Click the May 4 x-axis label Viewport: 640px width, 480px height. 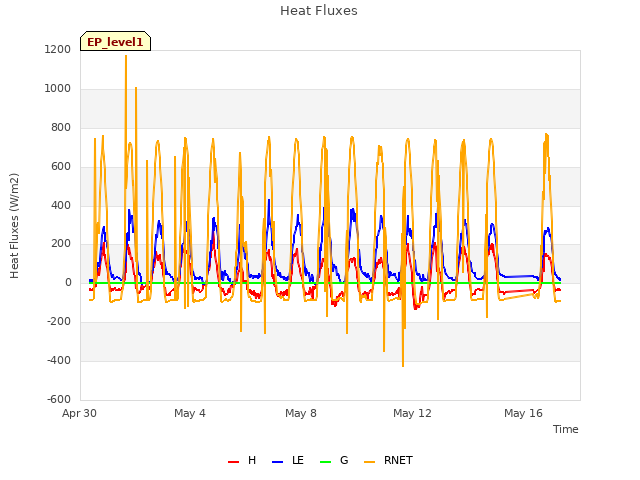pos(190,413)
